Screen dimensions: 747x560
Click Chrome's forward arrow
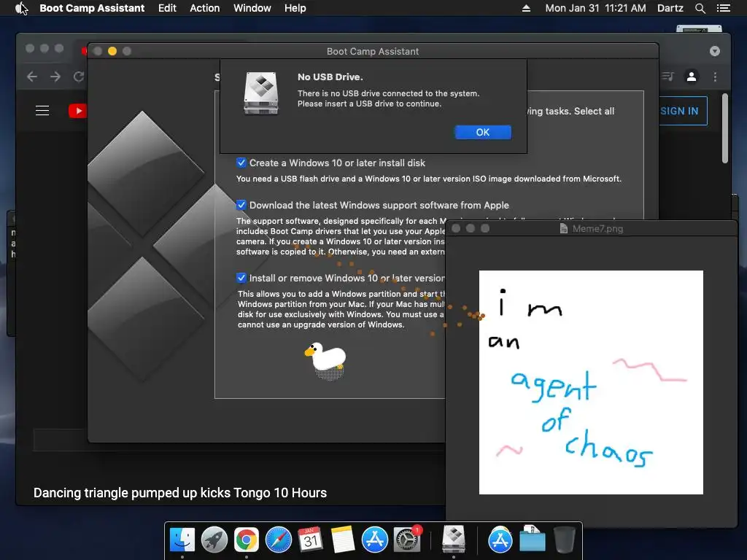pyautogui.click(x=55, y=77)
